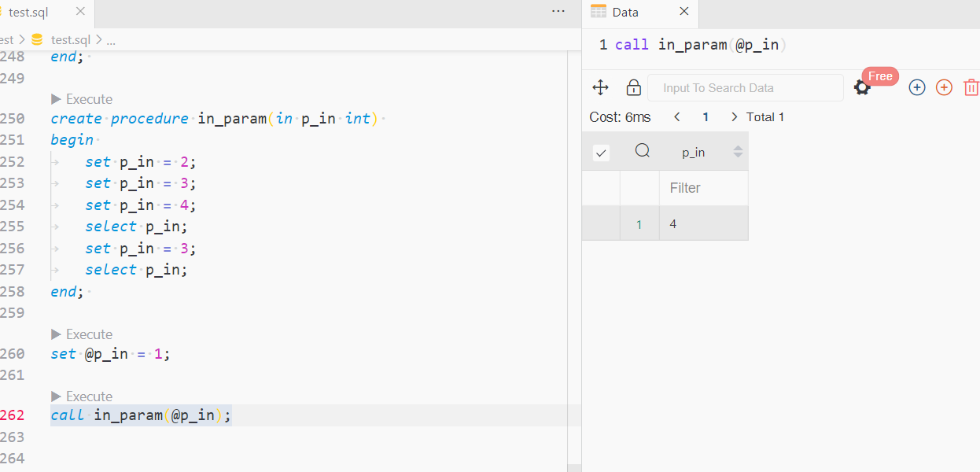Click Execute above create procedure in_param

coord(82,99)
